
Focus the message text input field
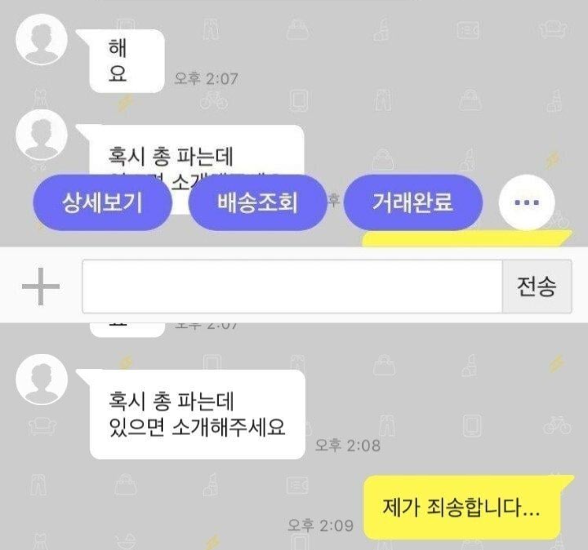pos(292,286)
